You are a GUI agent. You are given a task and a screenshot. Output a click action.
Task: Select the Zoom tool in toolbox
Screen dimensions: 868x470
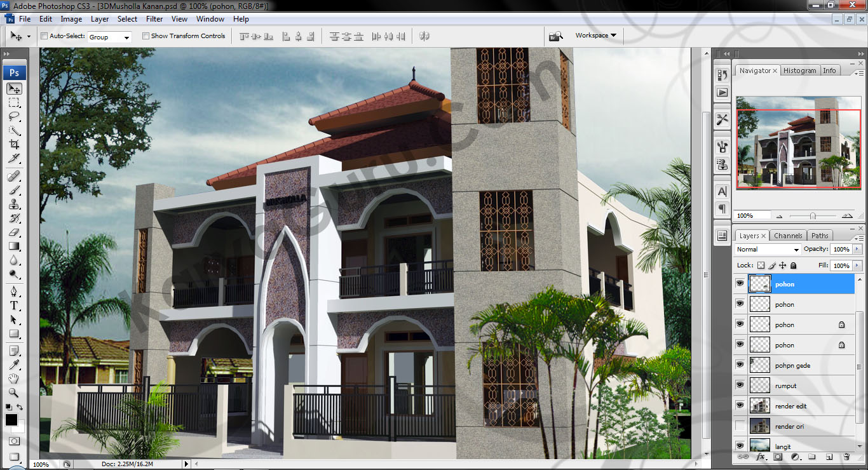[x=14, y=393]
